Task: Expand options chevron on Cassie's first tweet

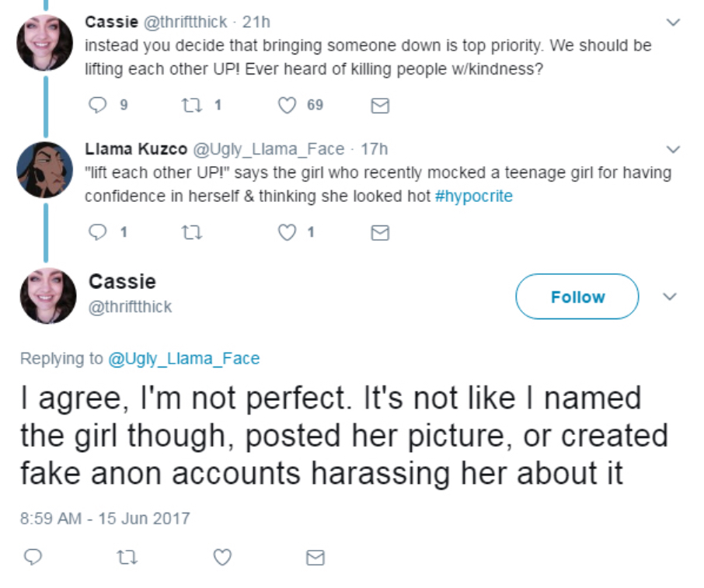Action: (x=674, y=23)
